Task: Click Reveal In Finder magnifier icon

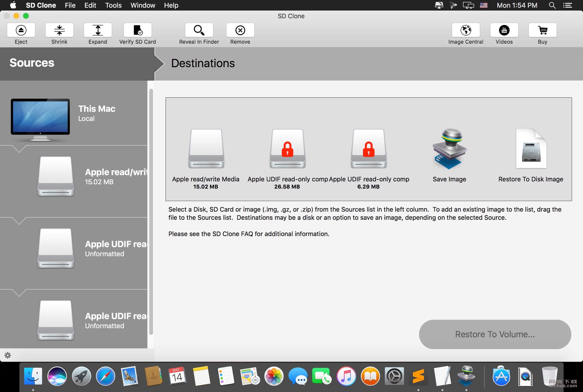Action: tap(199, 30)
